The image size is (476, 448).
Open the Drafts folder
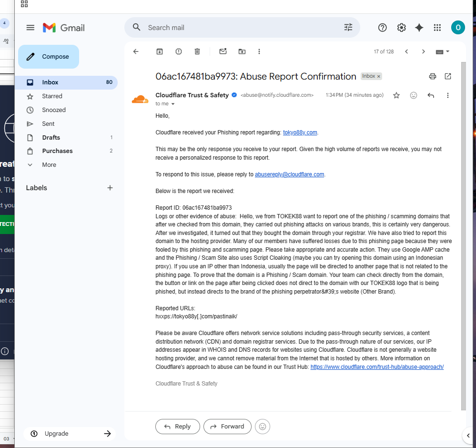(66, 137)
